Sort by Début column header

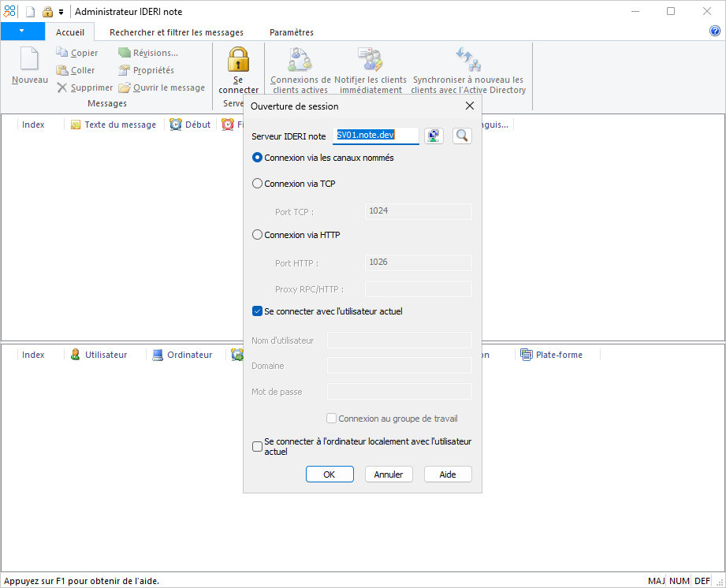[190, 125]
